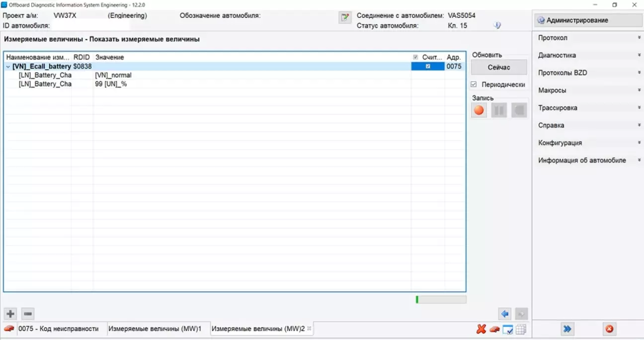The width and height of the screenshot is (644, 340).
Task: Switch to Измеряемые величины (MW)1 tab
Action: (x=155, y=329)
